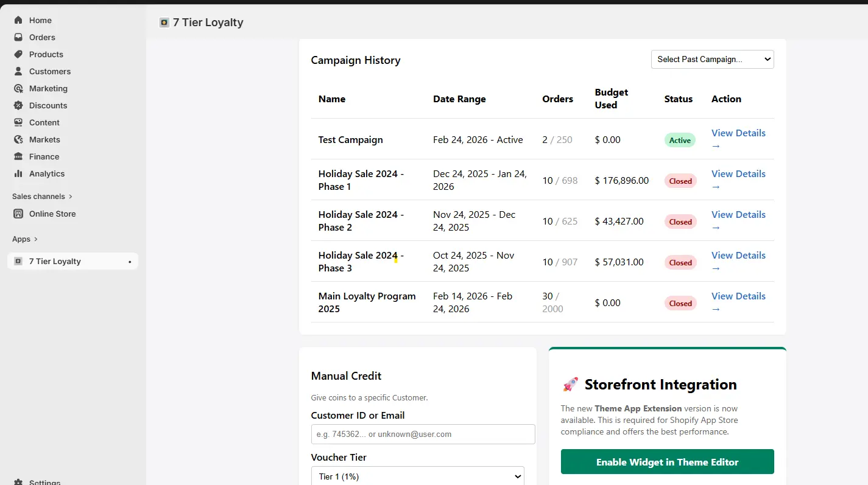The width and height of the screenshot is (868, 485).
Task: Click the Manual Credit heading
Action: (346, 376)
